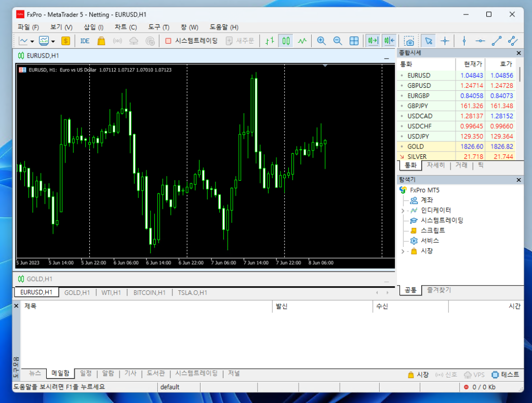Take a chart screenshot with camera icon
This screenshot has height=403, width=532.
[x=409, y=41]
